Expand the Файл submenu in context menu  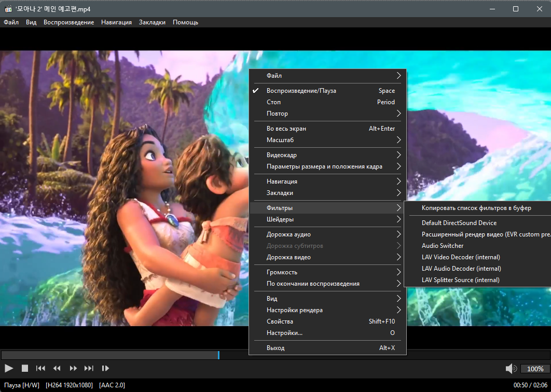pos(327,76)
